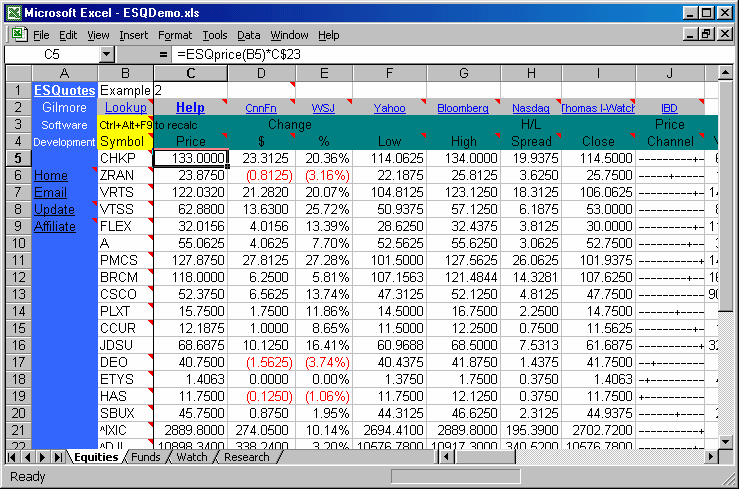739x489 pixels.
Task: Switch to the Research sheet tab
Action: click(x=247, y=457)
